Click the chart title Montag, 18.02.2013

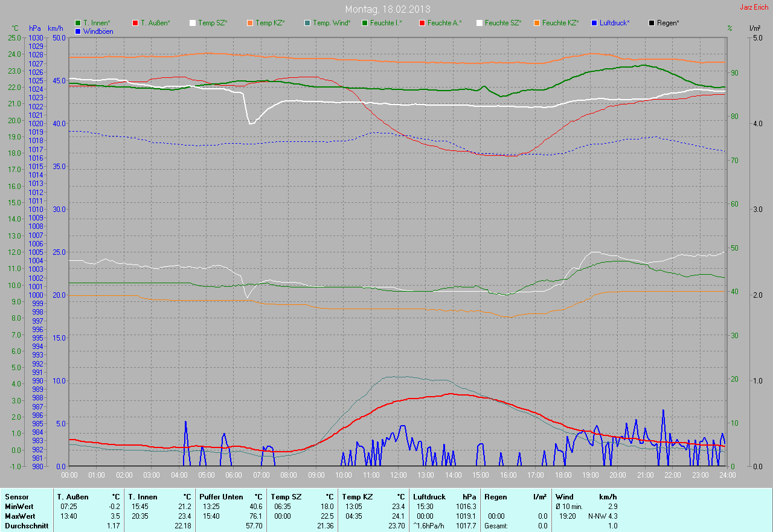387,9
